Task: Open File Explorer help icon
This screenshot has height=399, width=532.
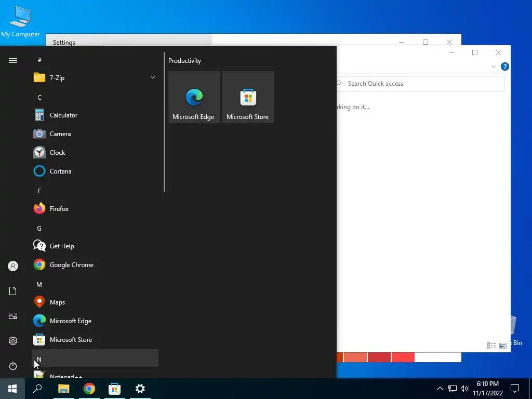Action: [x=504, y=66]
